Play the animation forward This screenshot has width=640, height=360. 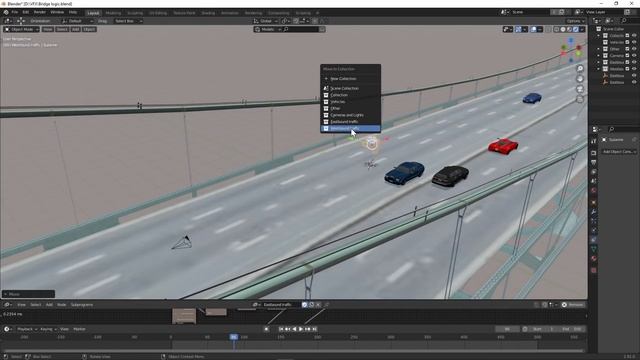click(x=301, y=329)
